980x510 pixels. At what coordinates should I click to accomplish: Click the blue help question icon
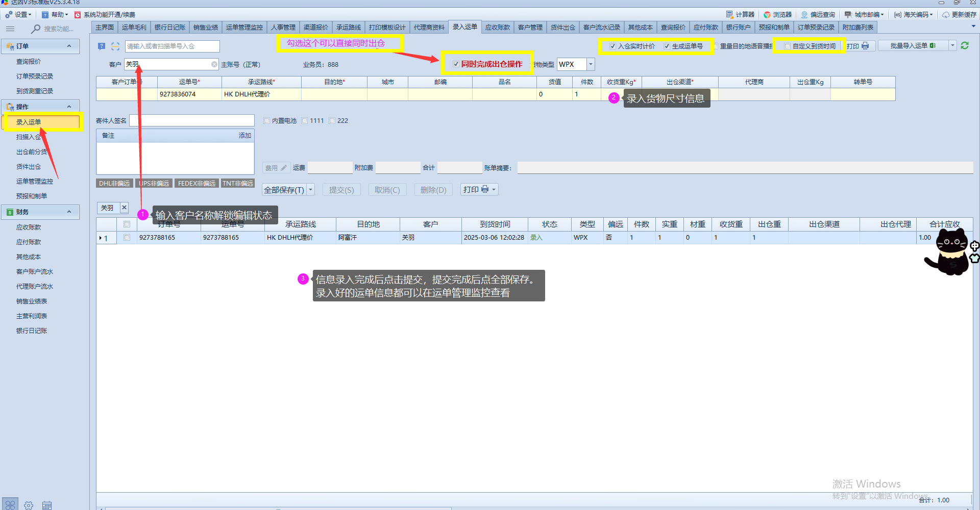pos(102,46)
